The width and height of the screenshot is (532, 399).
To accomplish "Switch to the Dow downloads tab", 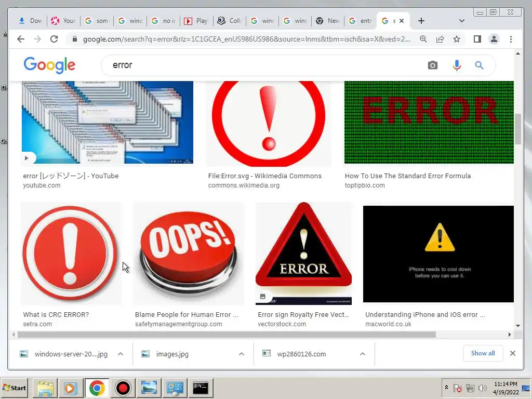I will 30,21.
